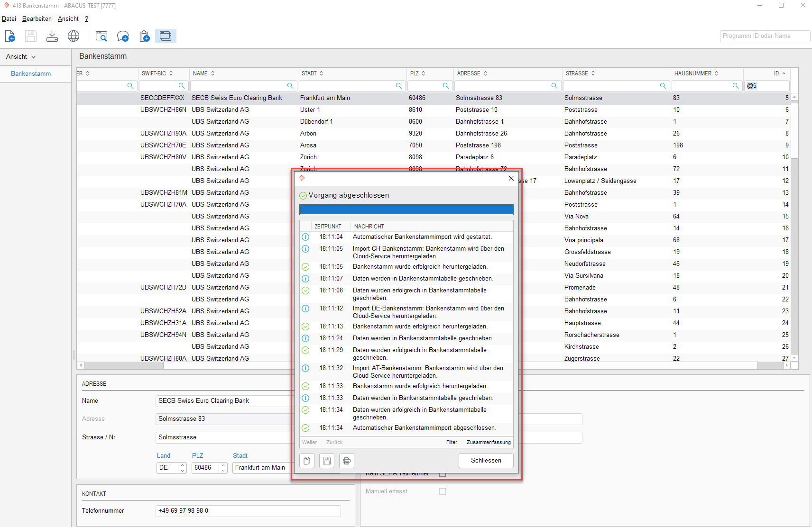Click search icon in HAUSNUMMER filter field
Image resolution: width=812 pixels, height=527 pixels.
(x=735, y=86)
